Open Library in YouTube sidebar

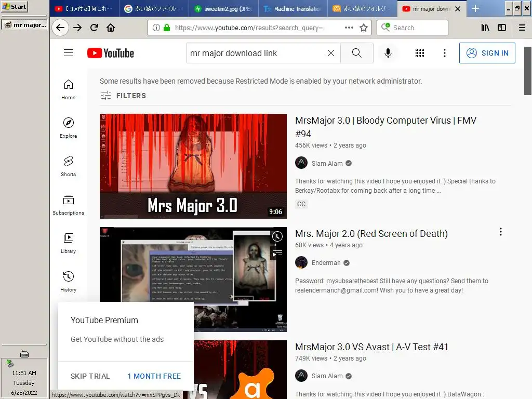click(69, 243)
